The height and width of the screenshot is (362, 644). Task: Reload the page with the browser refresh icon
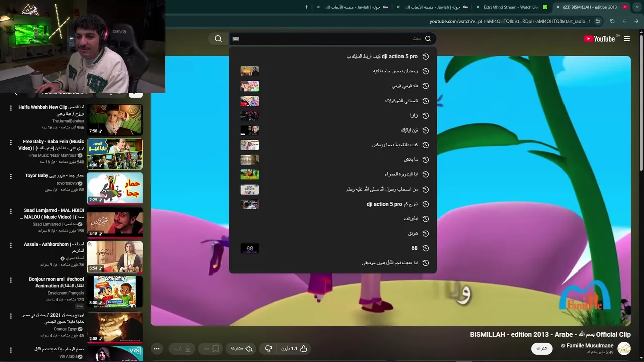pos(612,21)
